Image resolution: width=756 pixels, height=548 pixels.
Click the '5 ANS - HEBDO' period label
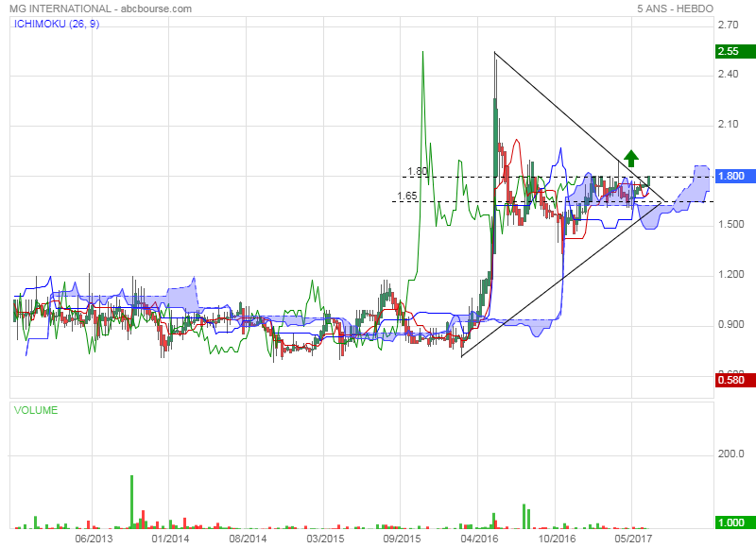point(675,9)
